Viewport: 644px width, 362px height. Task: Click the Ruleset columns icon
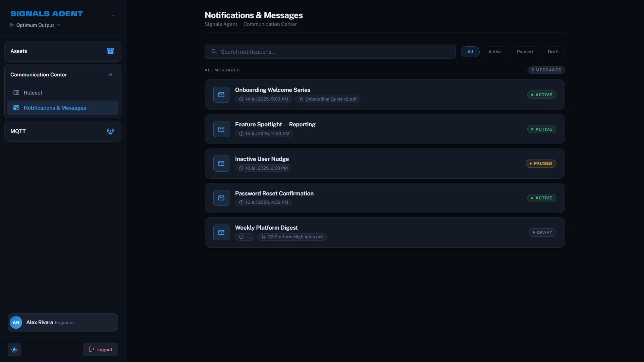(x=16, y=93)
